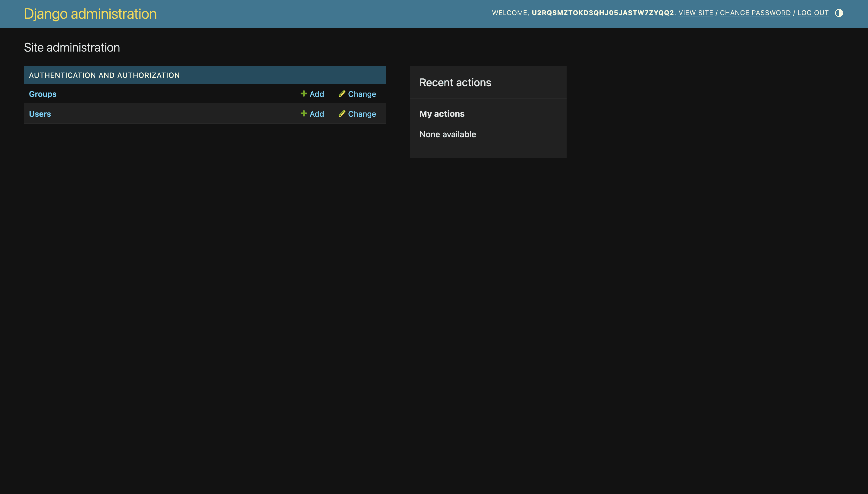Open CHANGE PASSWORD page
This screenshot has width=868, height=494.
[x=755, y=13]
